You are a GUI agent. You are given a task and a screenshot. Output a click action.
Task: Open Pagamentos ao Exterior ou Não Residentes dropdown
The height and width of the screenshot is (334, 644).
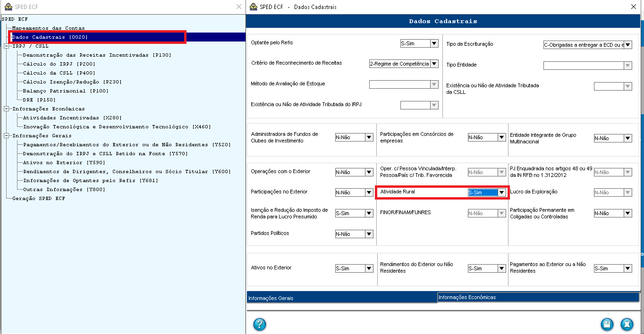[628, 268]
